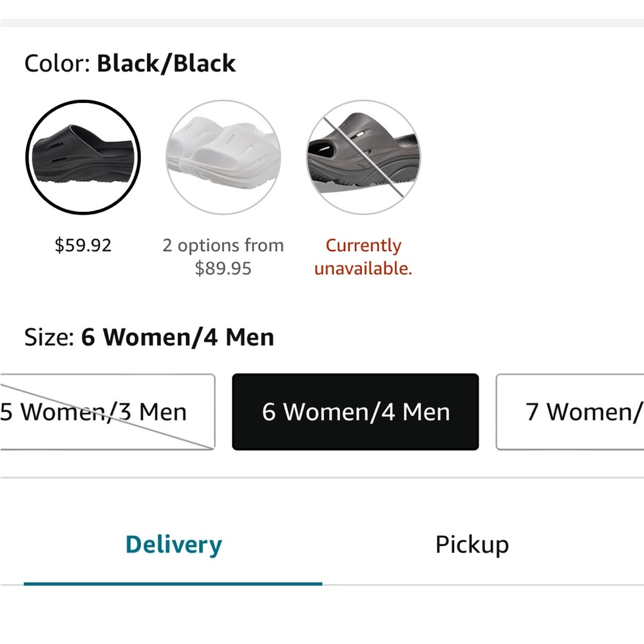644x644 pixels.
Task: Click the '$89.95' price under white swatch
Action: [x=223, y=268]
